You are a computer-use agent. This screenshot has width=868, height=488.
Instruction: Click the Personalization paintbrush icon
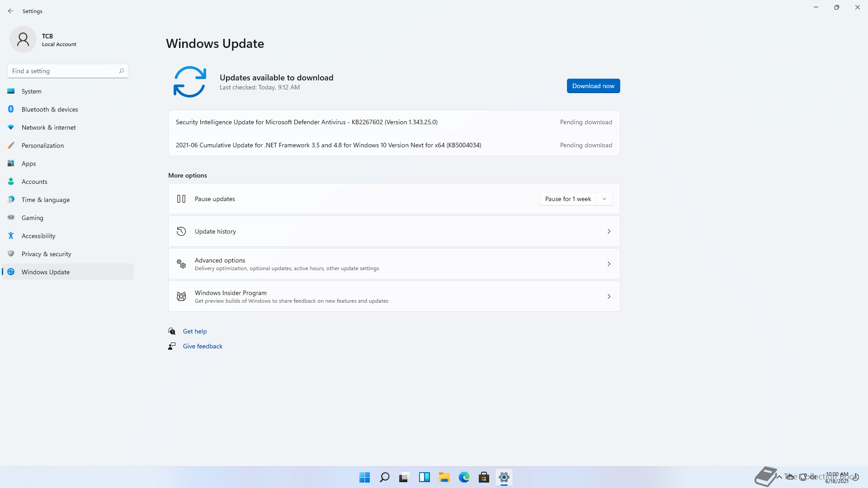point(11,145)
